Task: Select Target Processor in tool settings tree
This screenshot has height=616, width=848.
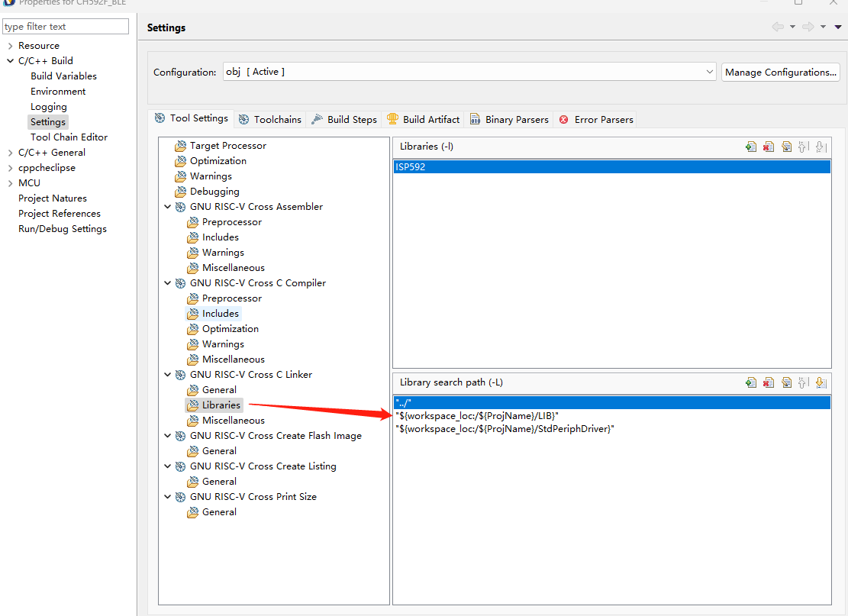Action: click(x=227, y=146)
